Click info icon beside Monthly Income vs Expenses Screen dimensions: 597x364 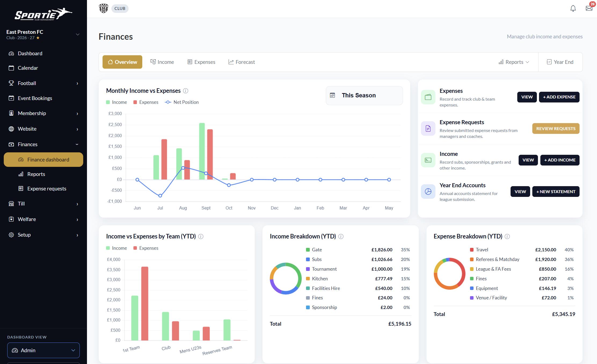(x=185, y=91)
